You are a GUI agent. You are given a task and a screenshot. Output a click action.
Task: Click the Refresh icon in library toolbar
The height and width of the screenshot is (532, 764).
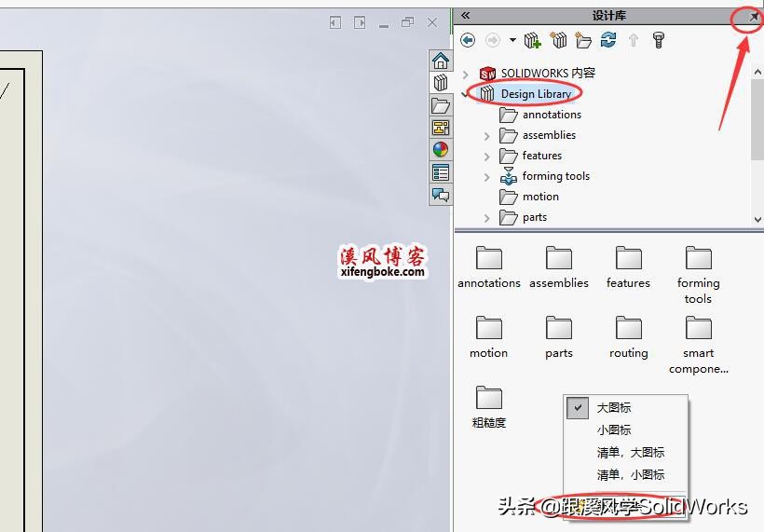tap(608, 40)
